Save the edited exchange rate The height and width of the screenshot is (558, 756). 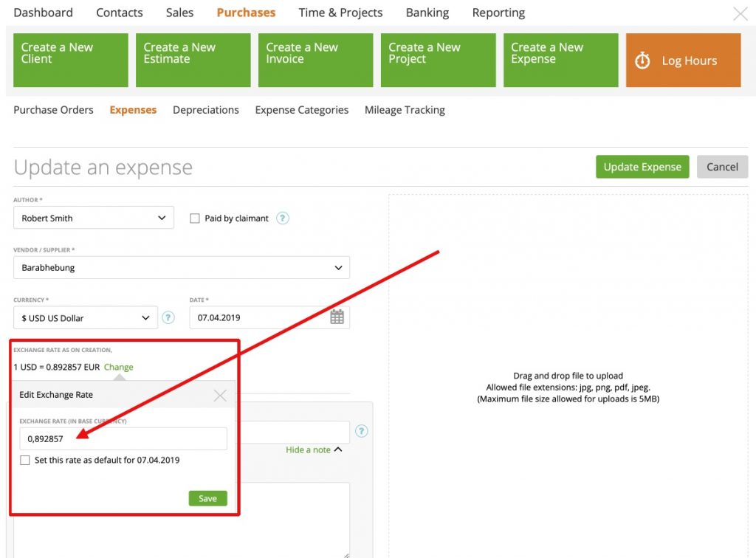(207, 498)
